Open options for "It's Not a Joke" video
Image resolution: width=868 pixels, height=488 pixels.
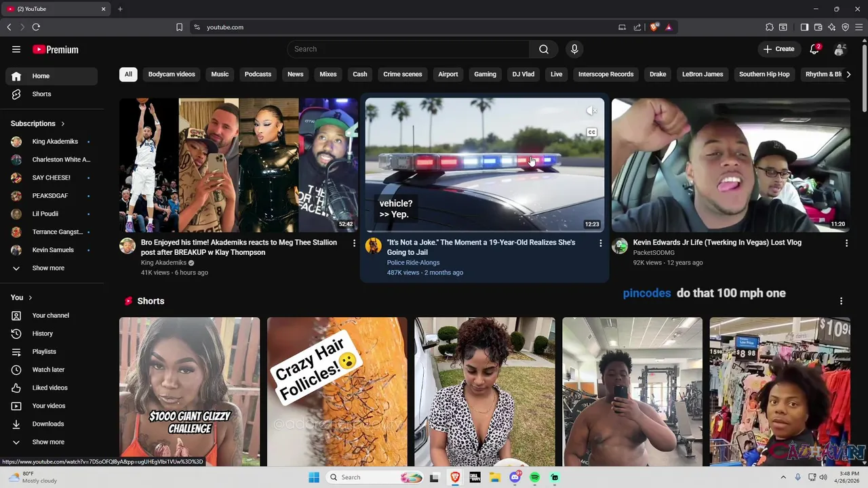click(600, 243)
